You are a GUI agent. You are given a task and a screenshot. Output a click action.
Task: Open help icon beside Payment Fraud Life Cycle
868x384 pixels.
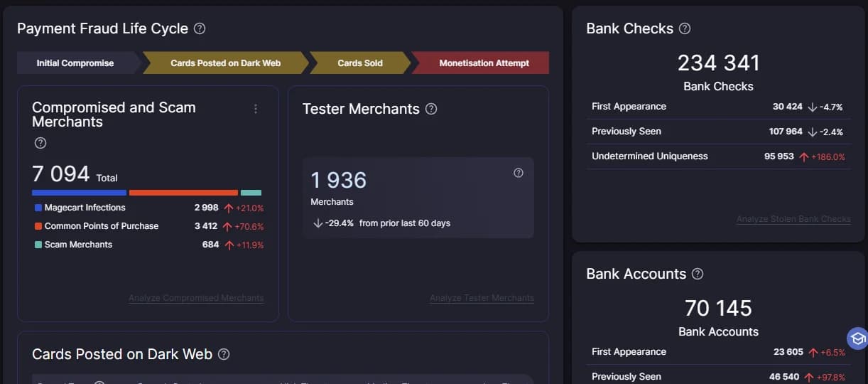coord(200,28)
